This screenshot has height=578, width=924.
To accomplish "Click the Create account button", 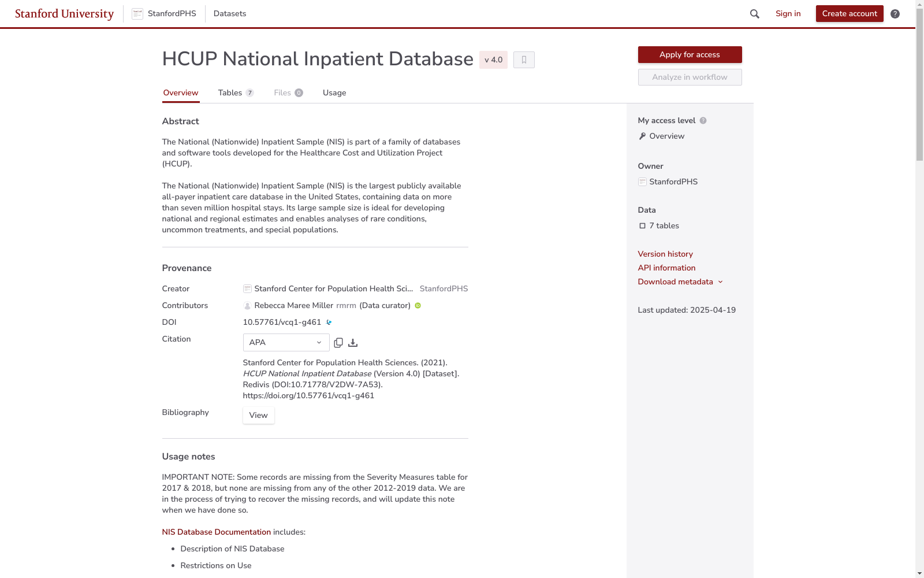I will click(850, 14).
